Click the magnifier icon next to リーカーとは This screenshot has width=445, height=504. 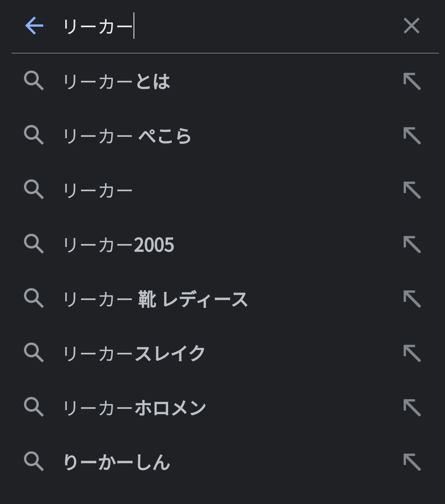point(34,81)
